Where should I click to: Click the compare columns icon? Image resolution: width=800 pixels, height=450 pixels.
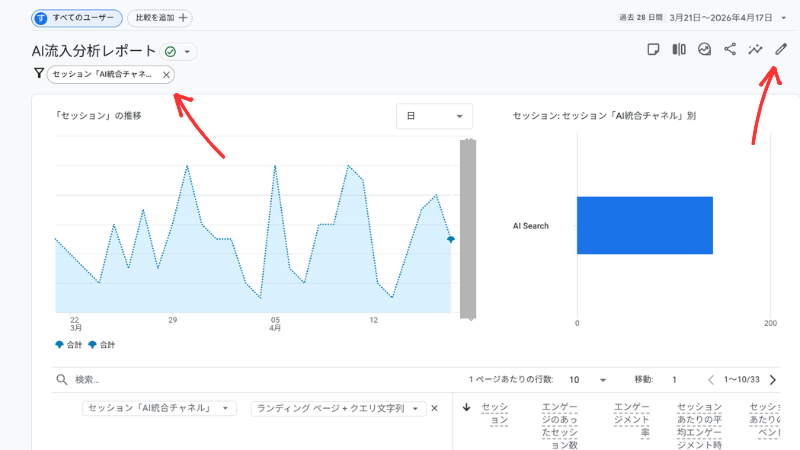pos(679,49)
